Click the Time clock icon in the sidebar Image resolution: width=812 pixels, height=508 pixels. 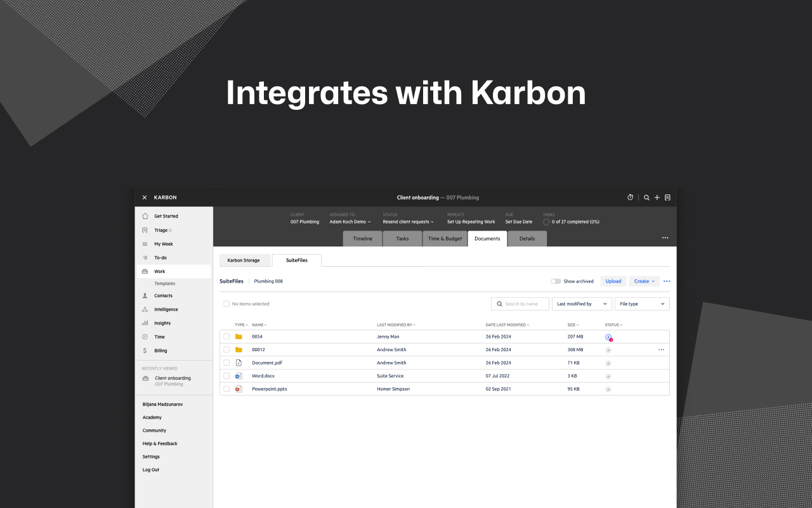pyautogui.click(x=145, y=337)
